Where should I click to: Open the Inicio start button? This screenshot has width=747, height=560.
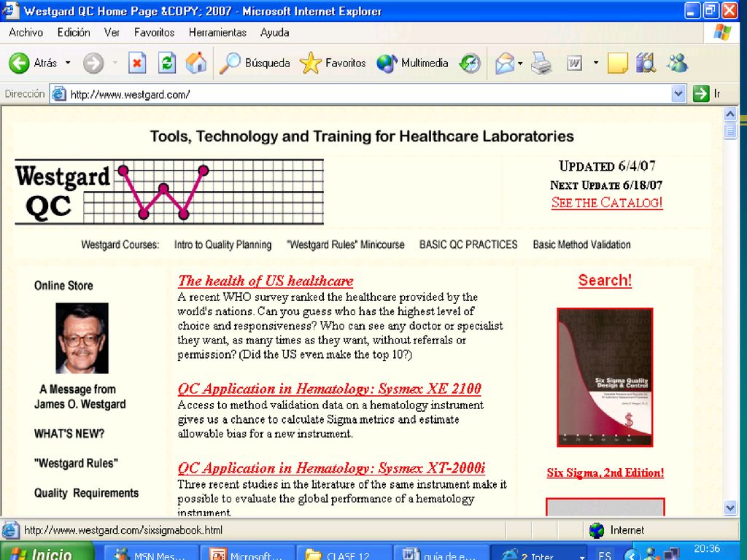(47, 551)
